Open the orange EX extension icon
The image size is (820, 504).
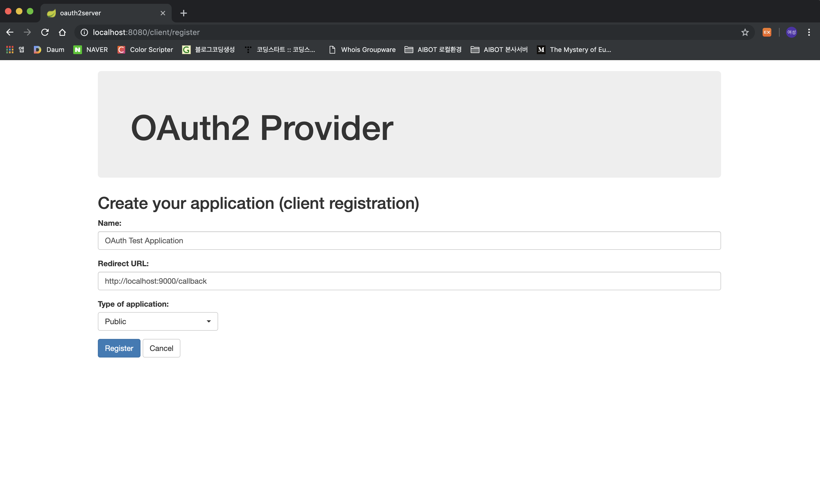[767, 32]
